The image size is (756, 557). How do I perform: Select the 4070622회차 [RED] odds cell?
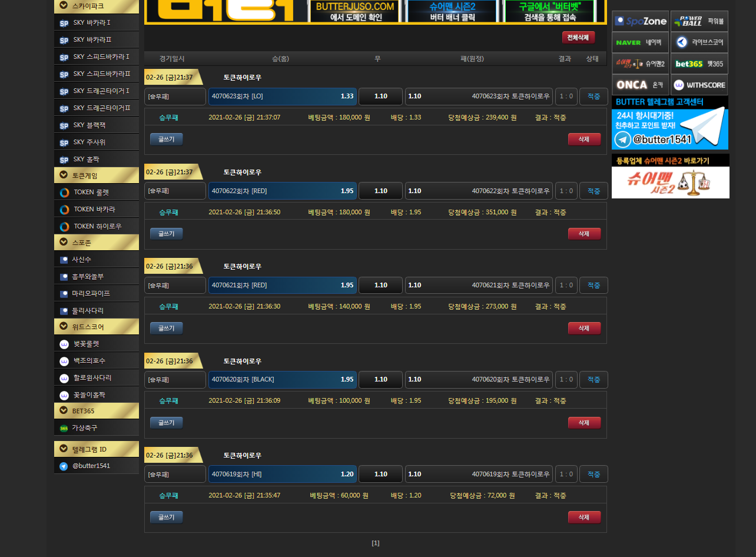283,191
